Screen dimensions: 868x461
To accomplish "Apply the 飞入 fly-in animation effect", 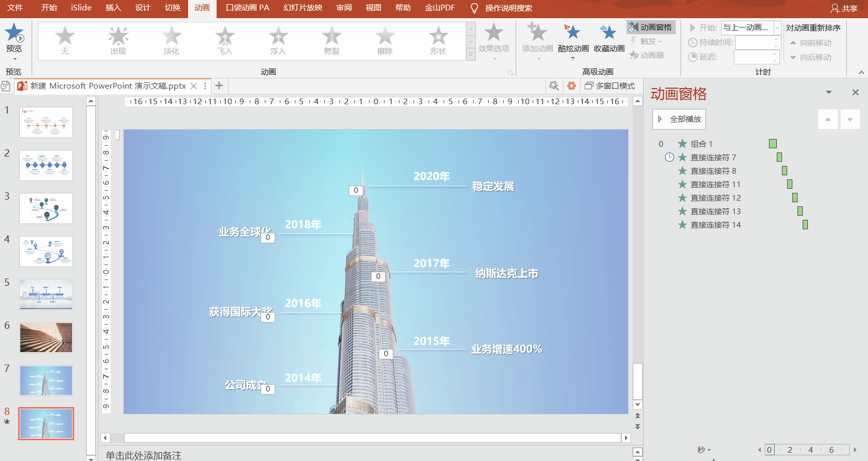I will tap(225, 41).
